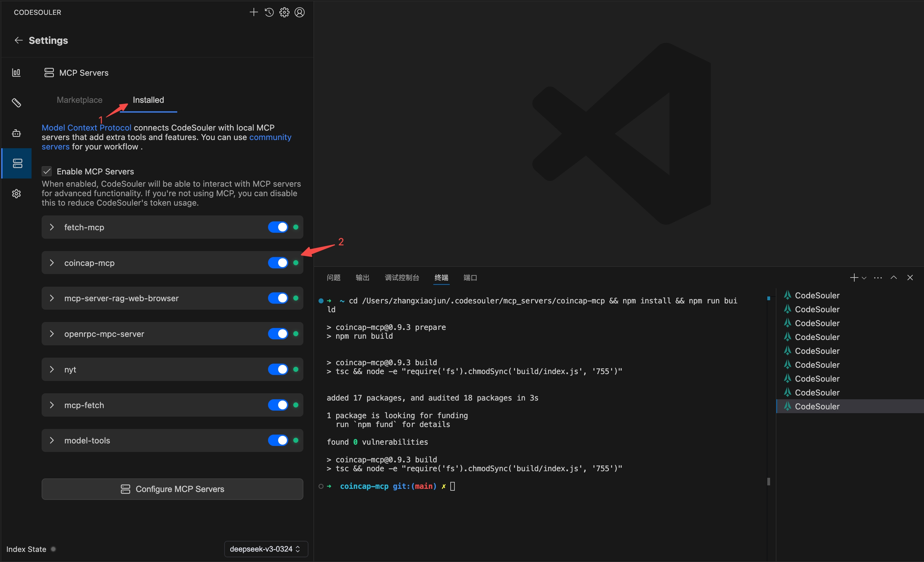Image resolution: width=924 pixels, height=562 pixels.
Task: Expand coincap-mcp server details
Action: point(52,262)
